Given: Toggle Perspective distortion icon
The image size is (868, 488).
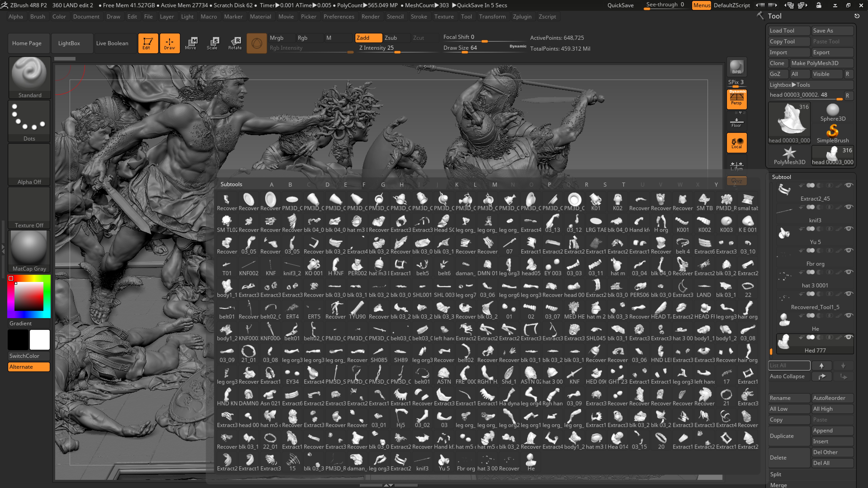Looking at the screenshot, I should coord(737,99).
